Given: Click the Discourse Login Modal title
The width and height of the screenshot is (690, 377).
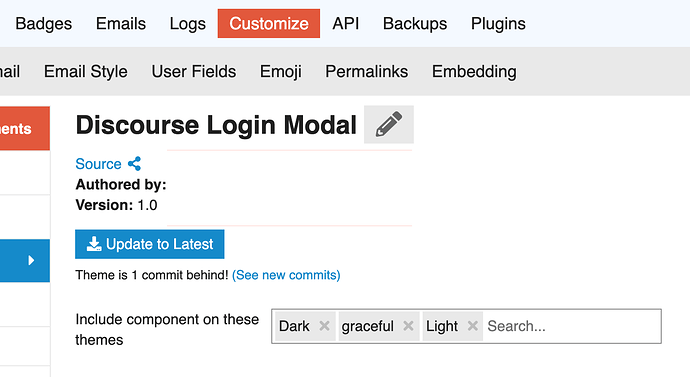Looking at the screenshot, I should [216, 125].
